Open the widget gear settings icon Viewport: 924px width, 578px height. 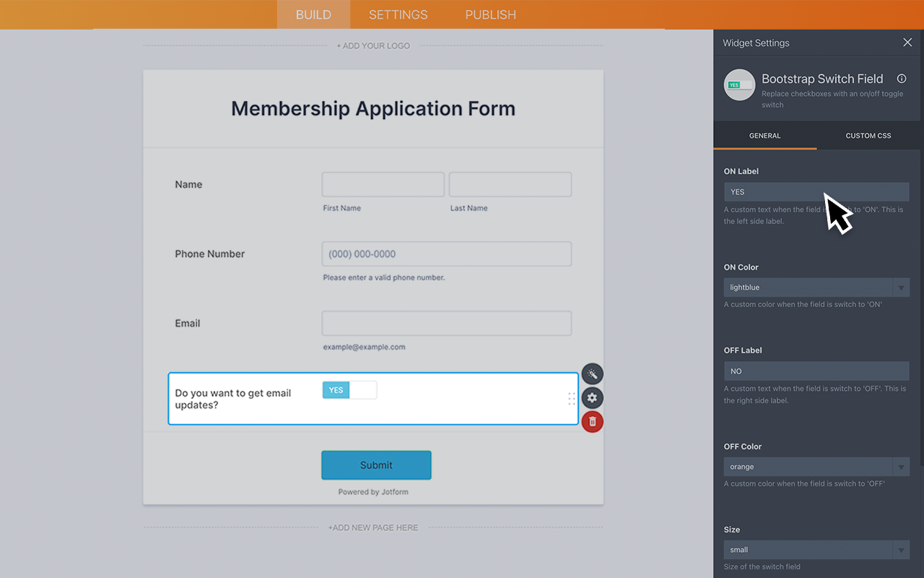pos(592,397)
